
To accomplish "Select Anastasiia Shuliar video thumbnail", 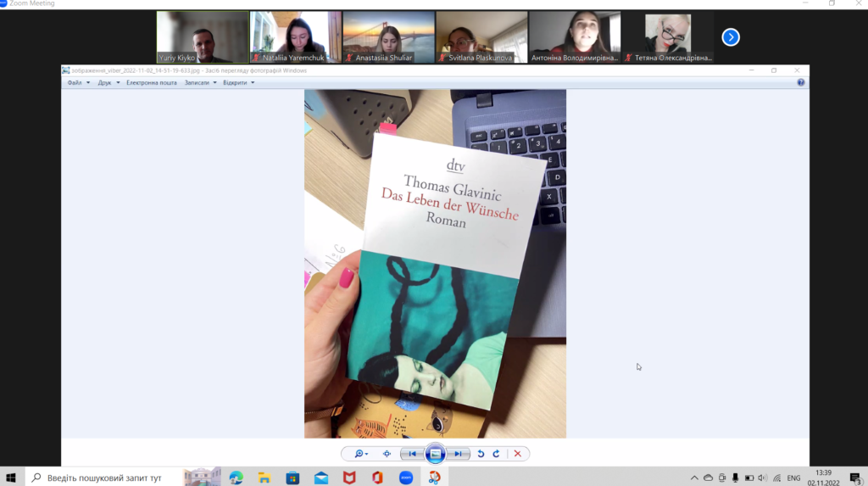I will tap(388, 37).
